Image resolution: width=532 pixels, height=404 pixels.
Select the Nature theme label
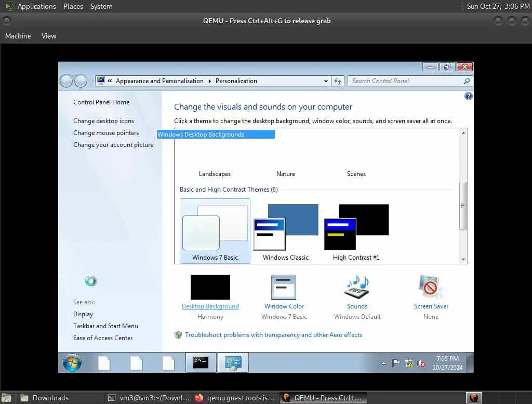click(x=286, y=173)
